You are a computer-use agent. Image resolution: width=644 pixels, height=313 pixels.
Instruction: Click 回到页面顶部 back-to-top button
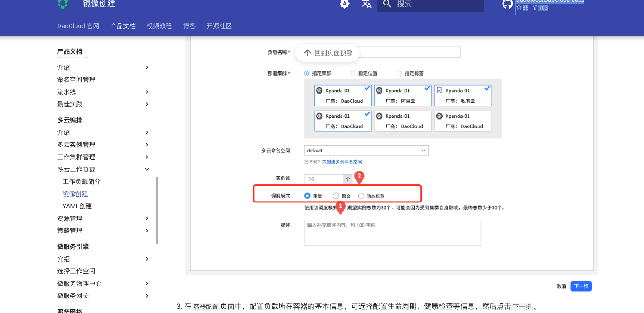point(327,53)
